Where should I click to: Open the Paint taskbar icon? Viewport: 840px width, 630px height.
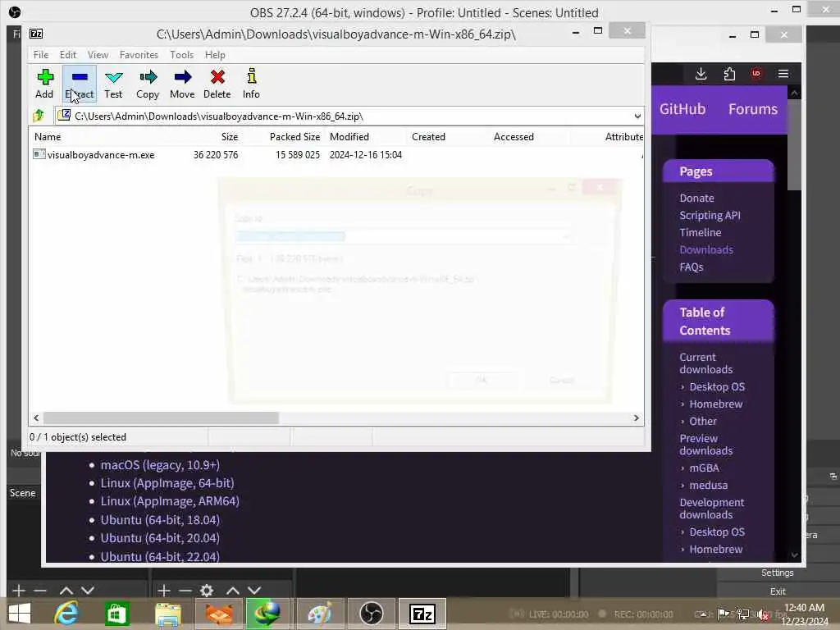(x=320, y=614)
